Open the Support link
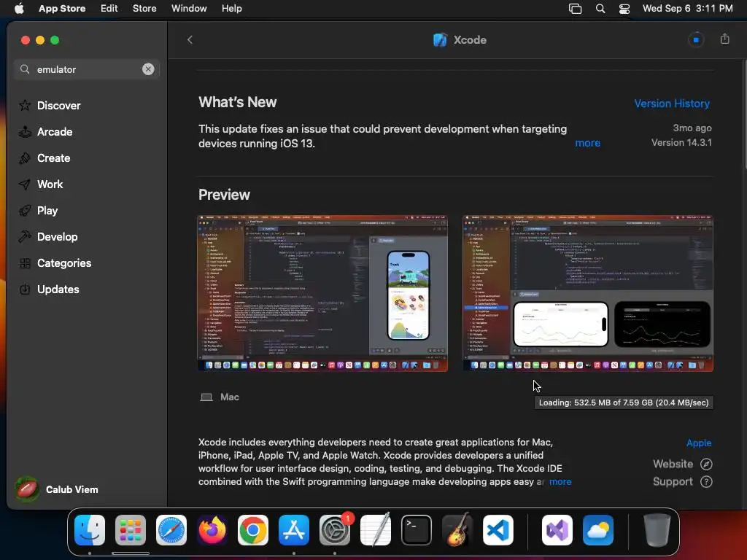 pyautogui.click(x=682, y=481)
